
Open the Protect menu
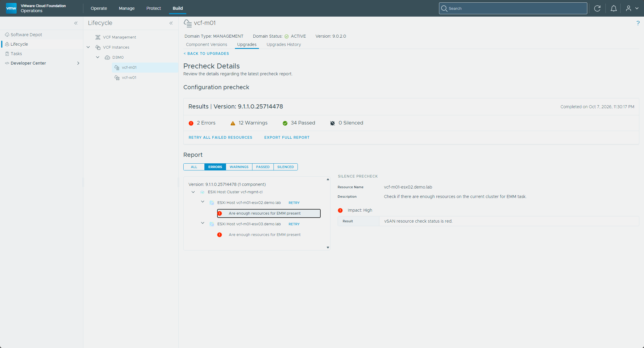point(154,8)
